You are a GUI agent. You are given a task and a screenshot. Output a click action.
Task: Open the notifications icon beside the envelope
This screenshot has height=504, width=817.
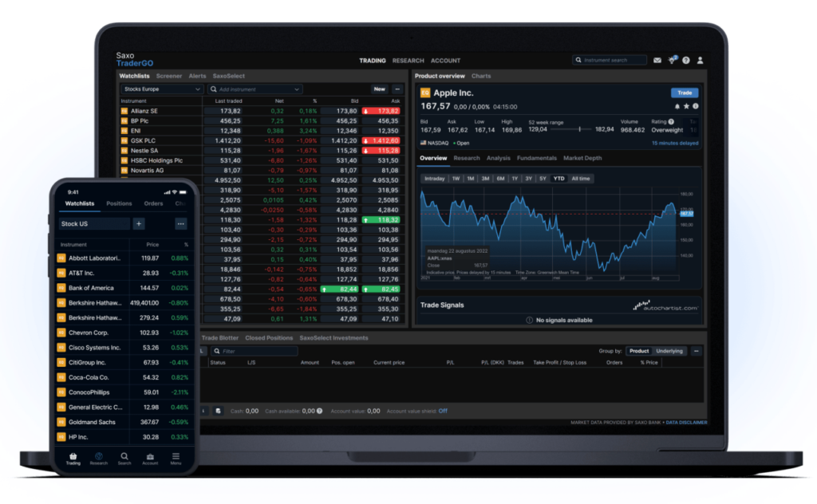pyautogui.click(x=672, y=60)
